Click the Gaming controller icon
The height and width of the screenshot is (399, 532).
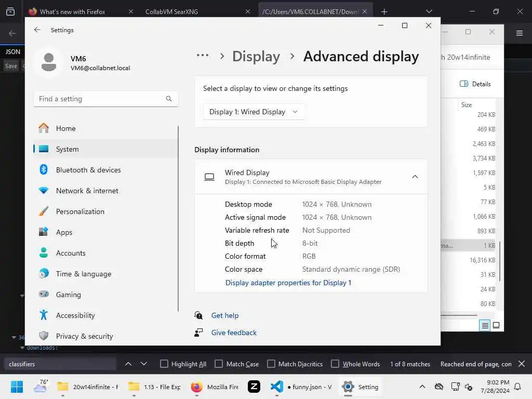click(x=44, y=294)
